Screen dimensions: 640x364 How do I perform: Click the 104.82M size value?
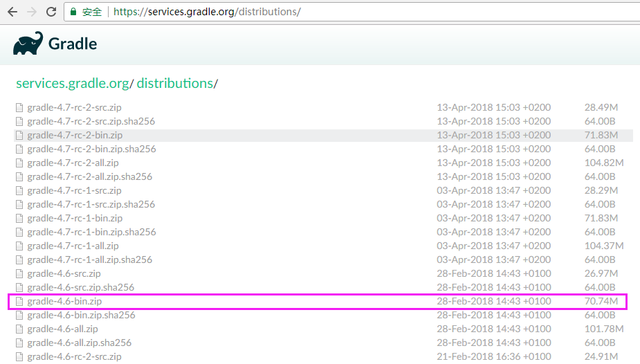click(x=604, y=163)
